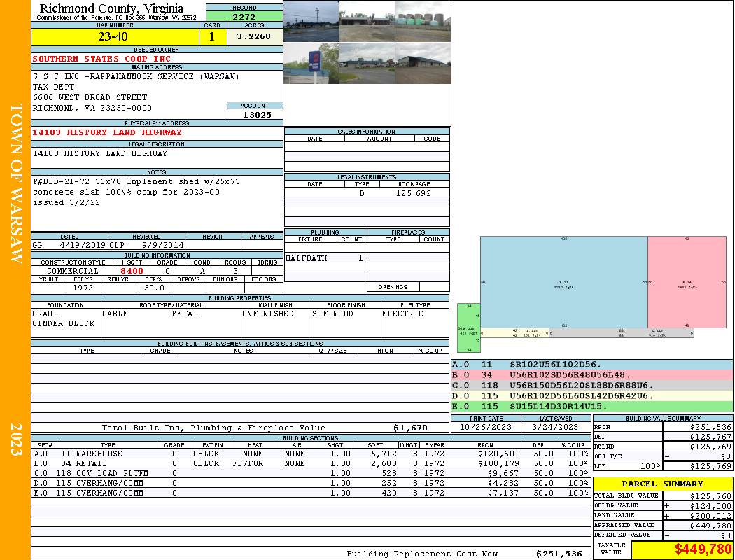Select listed date 4/19/2019
Viewport: 735px width, 560px height.
[x=83, y=244]
